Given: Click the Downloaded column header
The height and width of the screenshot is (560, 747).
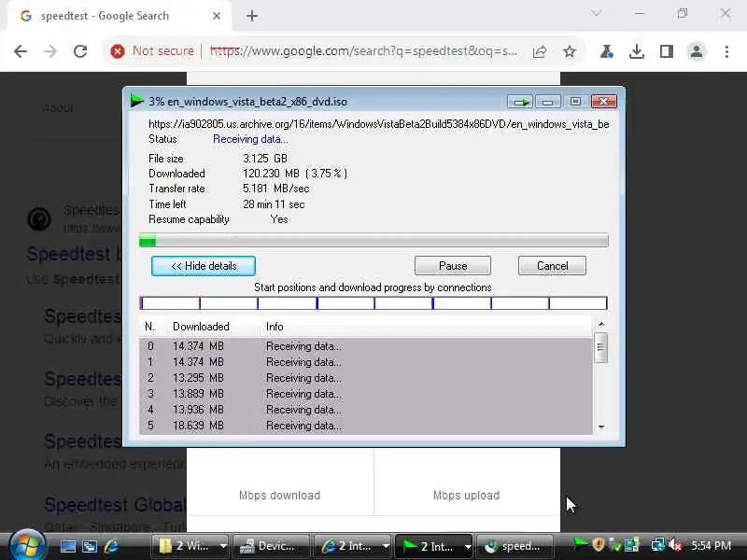Looking at the screenshot, I should (x=201, y=327).
